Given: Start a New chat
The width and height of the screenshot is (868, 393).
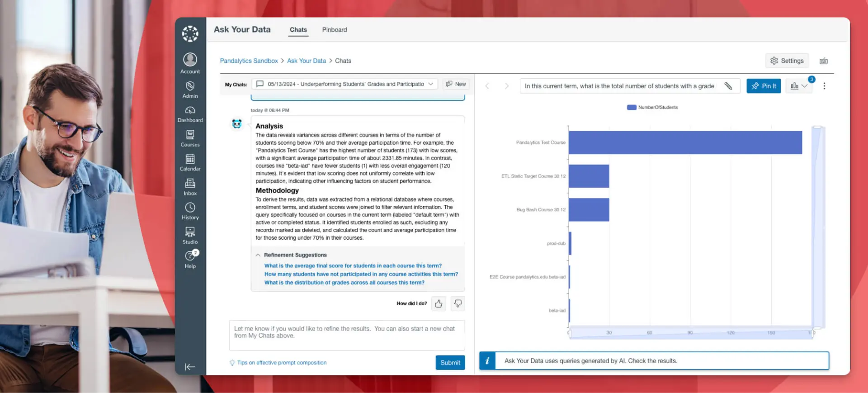Looking at the screenshot, I should (x=456, y=84).
